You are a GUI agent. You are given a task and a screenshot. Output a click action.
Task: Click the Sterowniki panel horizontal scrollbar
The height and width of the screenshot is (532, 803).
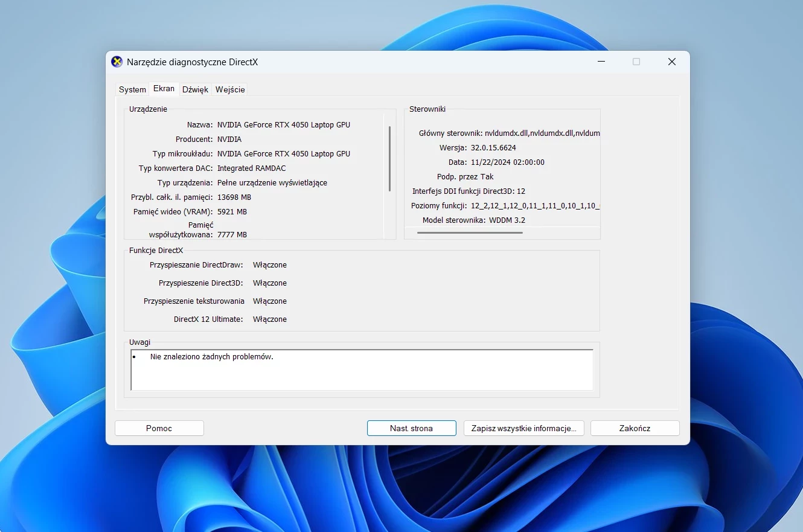[x=470, y=232]
